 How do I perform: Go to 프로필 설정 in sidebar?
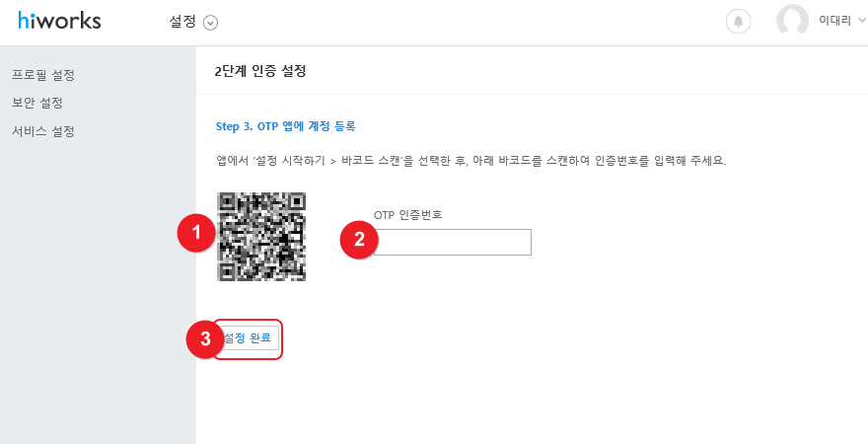pos(43,75)
